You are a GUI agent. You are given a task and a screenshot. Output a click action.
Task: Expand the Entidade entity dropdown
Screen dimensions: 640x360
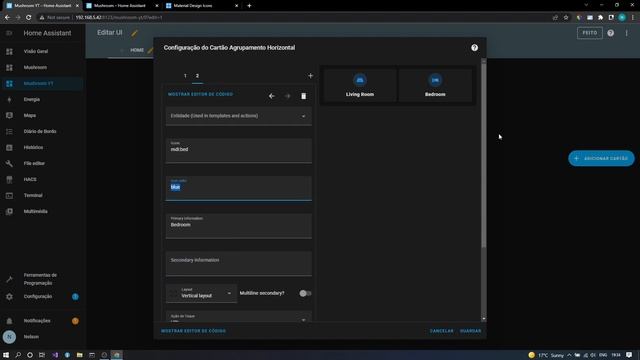239,116
